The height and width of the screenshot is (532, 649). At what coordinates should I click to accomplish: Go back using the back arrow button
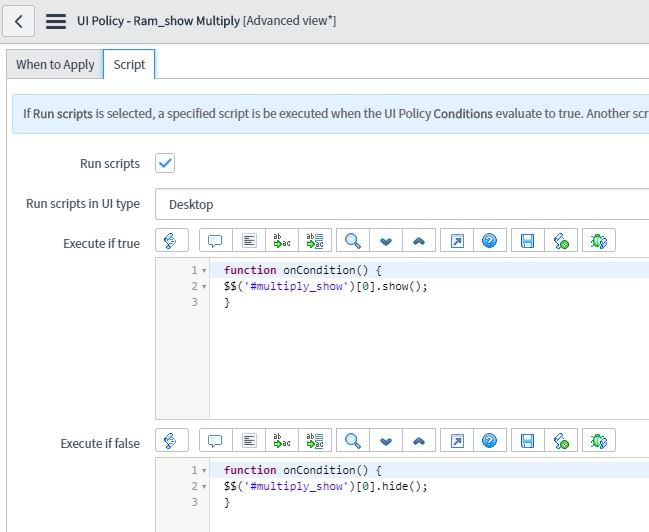[x=18, y=21]
